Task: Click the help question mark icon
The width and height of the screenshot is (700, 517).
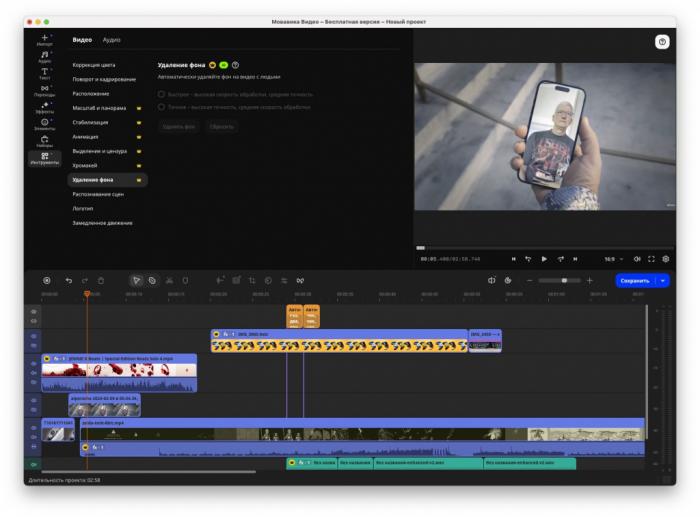Action: 662,42
